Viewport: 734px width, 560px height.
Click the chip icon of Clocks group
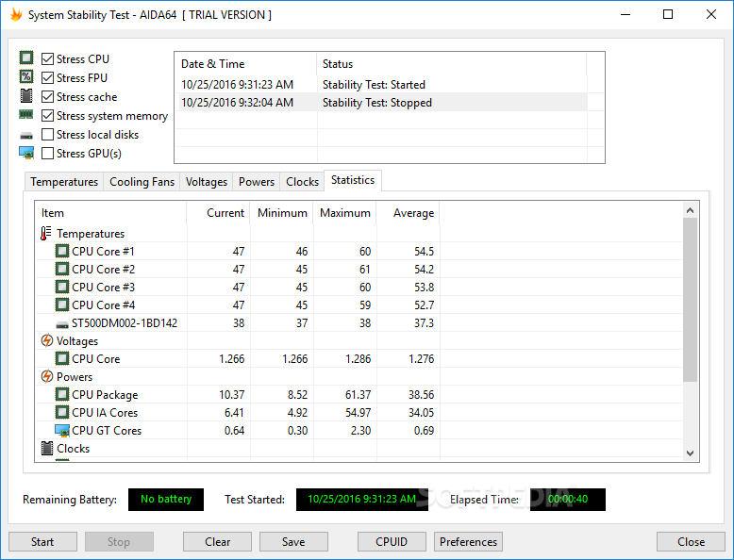(x=47, y=448)
